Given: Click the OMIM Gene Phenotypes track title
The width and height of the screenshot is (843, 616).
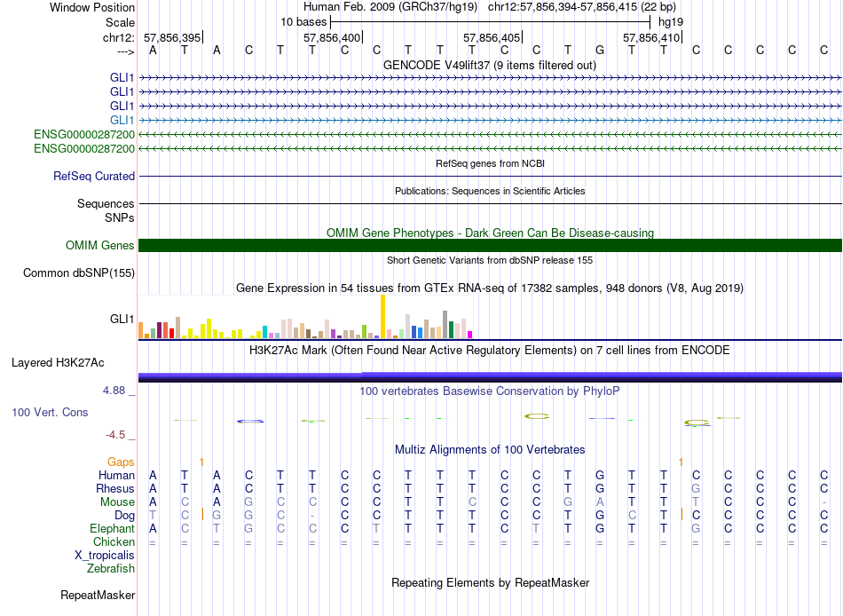Looking at the screenshot, I should 490,233.
